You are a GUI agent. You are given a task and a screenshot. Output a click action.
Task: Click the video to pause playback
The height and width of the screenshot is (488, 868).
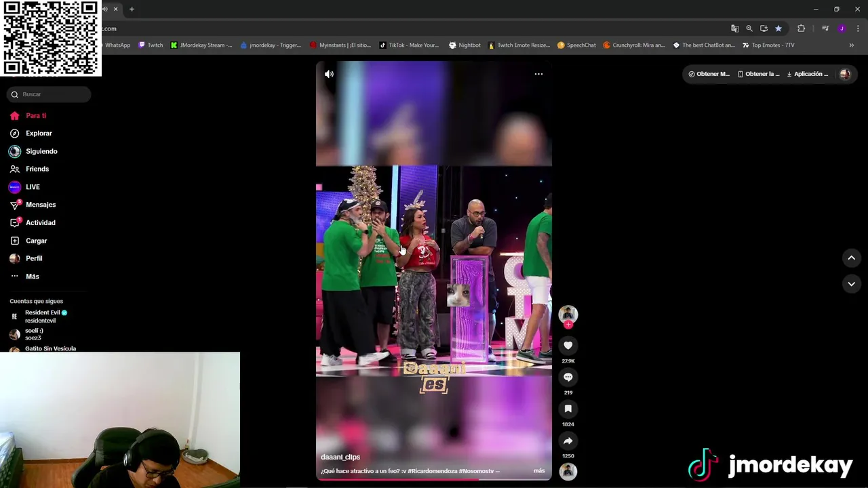(434, 271)
